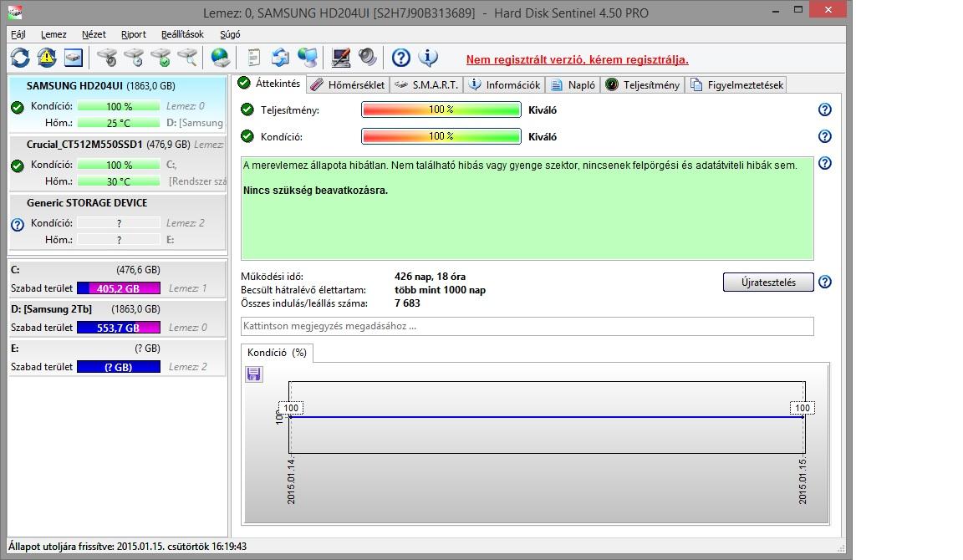
Task: Open the Nézet menu
Action: pyautogui.click(x=94, y=34)
